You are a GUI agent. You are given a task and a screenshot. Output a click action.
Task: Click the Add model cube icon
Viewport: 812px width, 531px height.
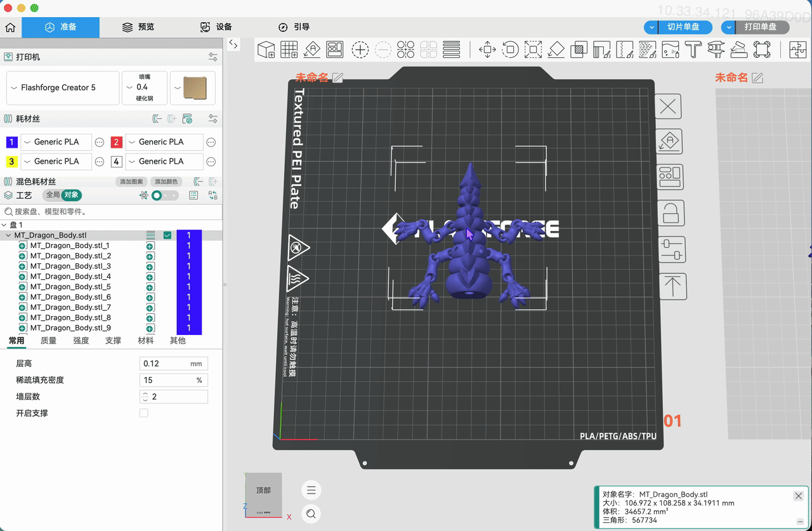[266, 49]
